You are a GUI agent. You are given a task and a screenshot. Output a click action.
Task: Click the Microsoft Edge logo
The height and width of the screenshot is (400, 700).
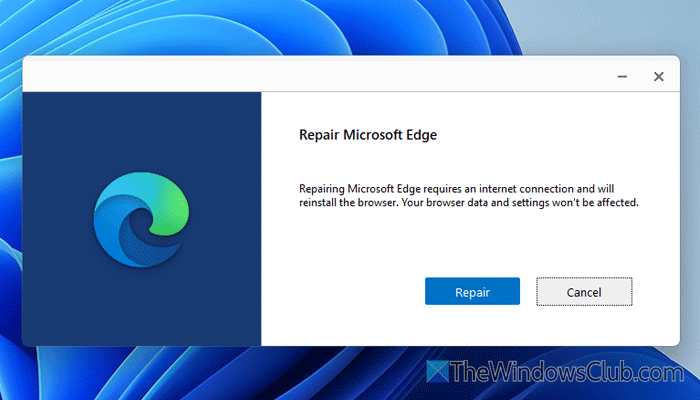point(142,220)
